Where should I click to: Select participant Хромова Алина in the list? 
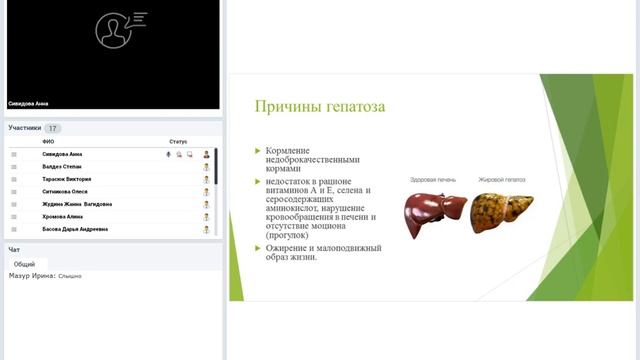tap(62, 217)
